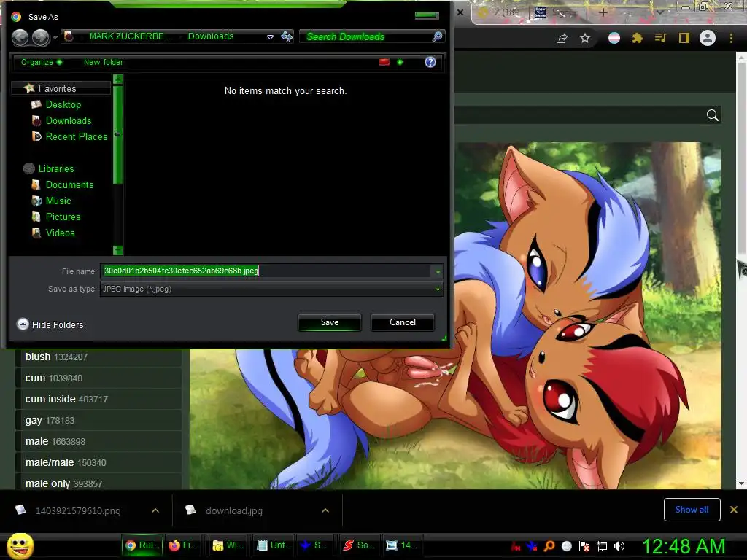Click the navigation pane scroll down arrow
747x560 pixels.
(x=117, y=250)
